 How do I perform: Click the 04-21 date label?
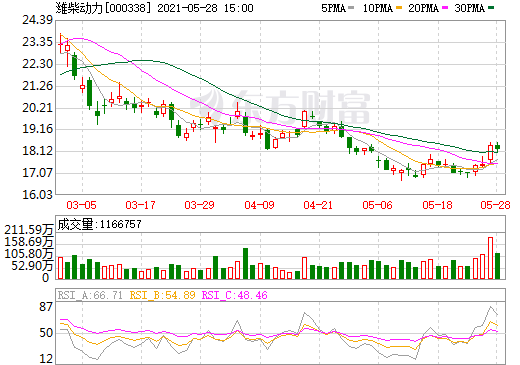pos(318,205)
